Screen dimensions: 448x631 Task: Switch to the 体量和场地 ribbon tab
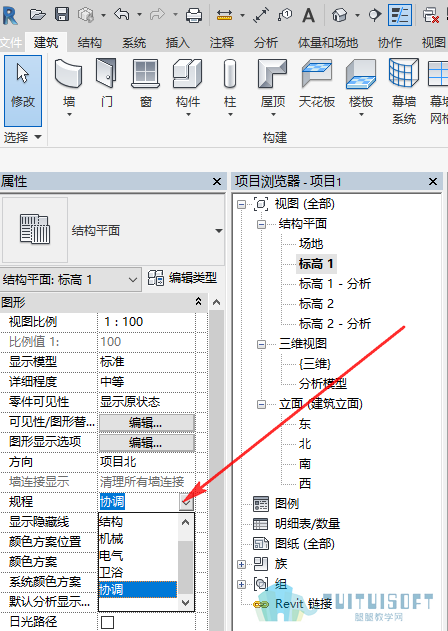pos(328,42)
